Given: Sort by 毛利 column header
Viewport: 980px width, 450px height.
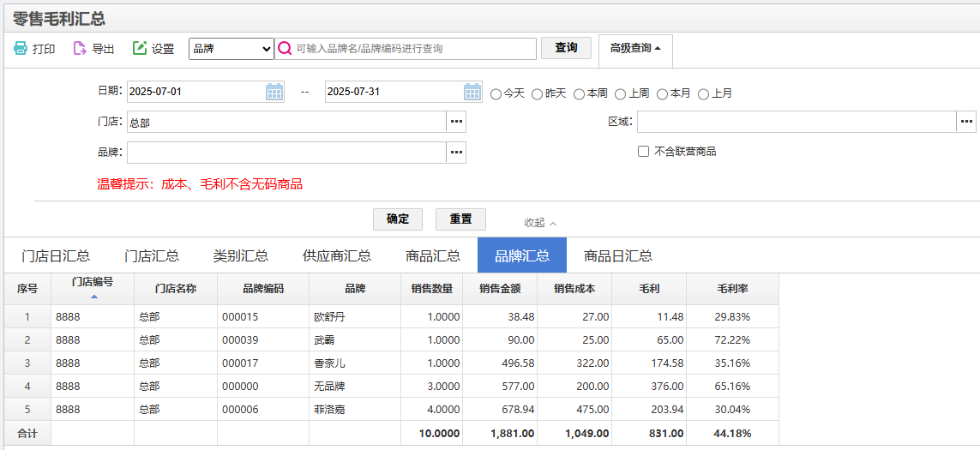Looking at the screenshot, I should tap(649, 289).
